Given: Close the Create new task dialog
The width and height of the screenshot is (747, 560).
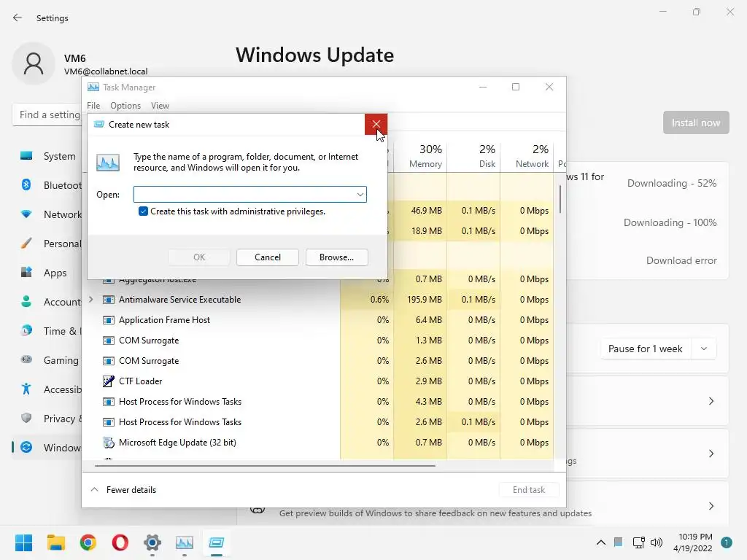Looking at the screenshot, I should coord(376,124).
